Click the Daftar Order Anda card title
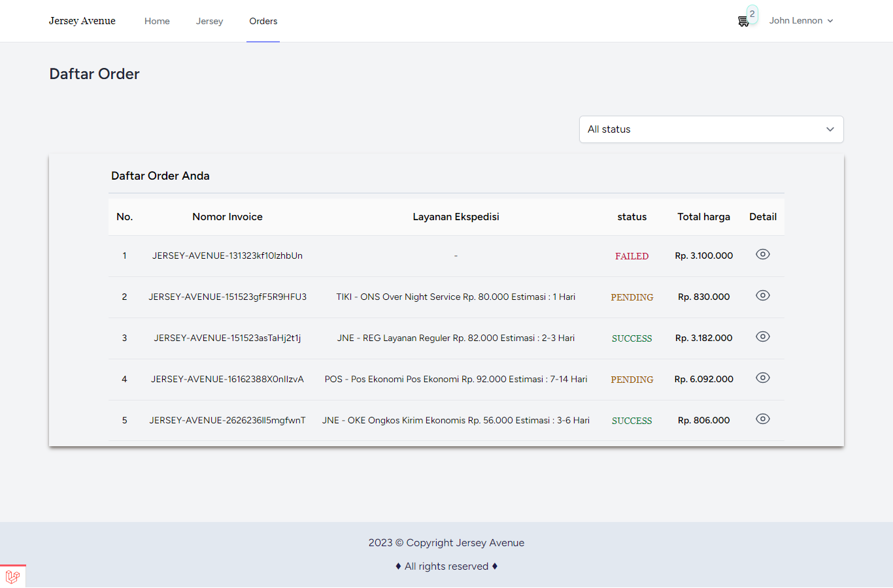Image resolution: width=893 pixels, height=588 pixels. coord(160,176)
